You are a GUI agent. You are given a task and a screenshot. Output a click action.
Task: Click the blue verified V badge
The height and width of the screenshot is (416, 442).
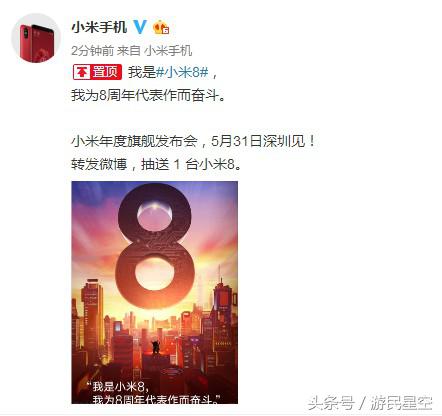coord(140,27)
